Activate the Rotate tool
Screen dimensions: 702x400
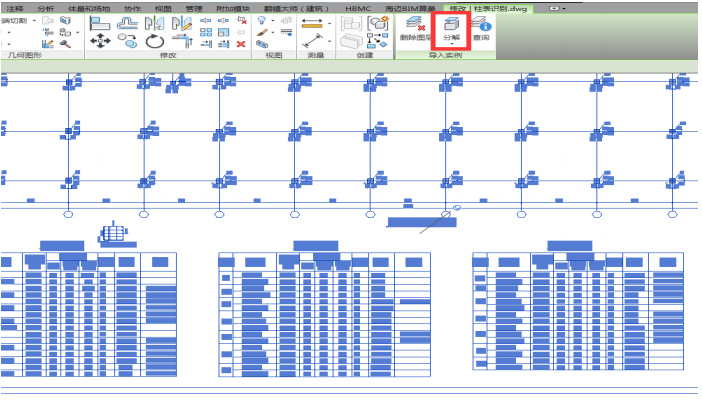tap(155, 41)
